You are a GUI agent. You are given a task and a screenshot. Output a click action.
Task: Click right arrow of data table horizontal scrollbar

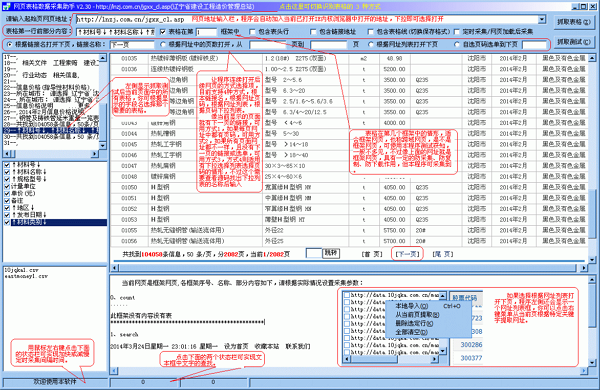click(584, 268)
